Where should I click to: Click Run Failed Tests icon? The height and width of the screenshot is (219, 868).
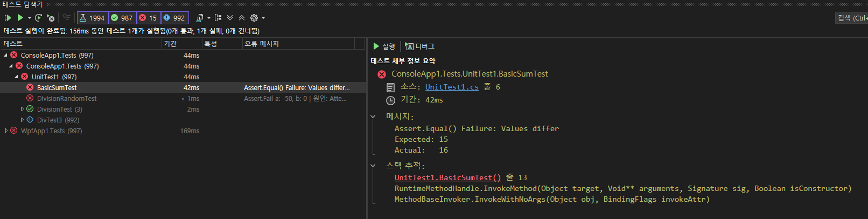click(51, 18)
